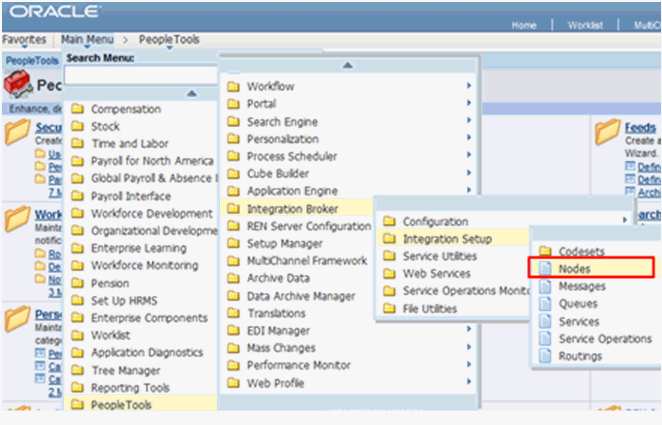This screenshot has width=662, height=425.
Task: Click the Integration Broker folder icon
Action: click(233, 208)
